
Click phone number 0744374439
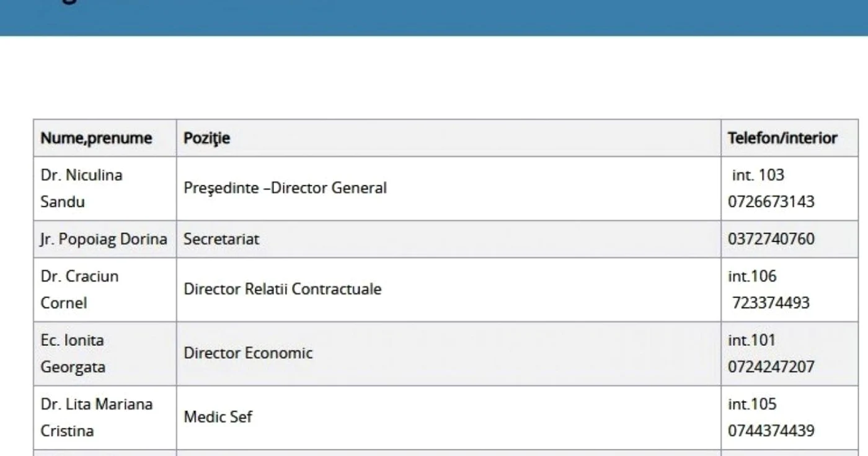771,431
